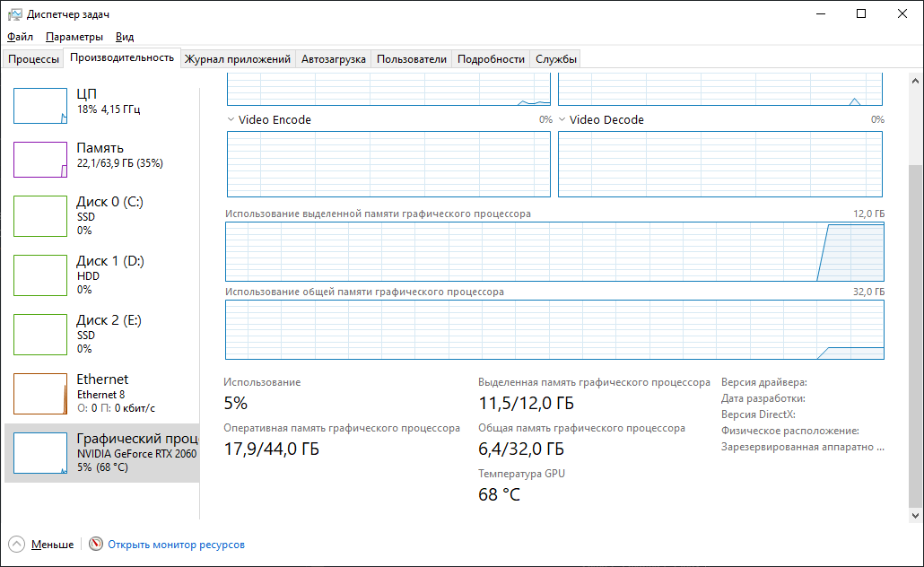This screenshot has width=924, height=567.
Task: Click the vertical scrollbar thumb
Action: 915,336
